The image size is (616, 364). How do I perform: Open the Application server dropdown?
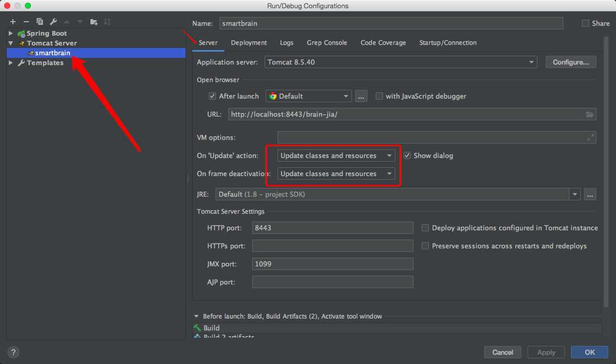(x=401, y=62)
